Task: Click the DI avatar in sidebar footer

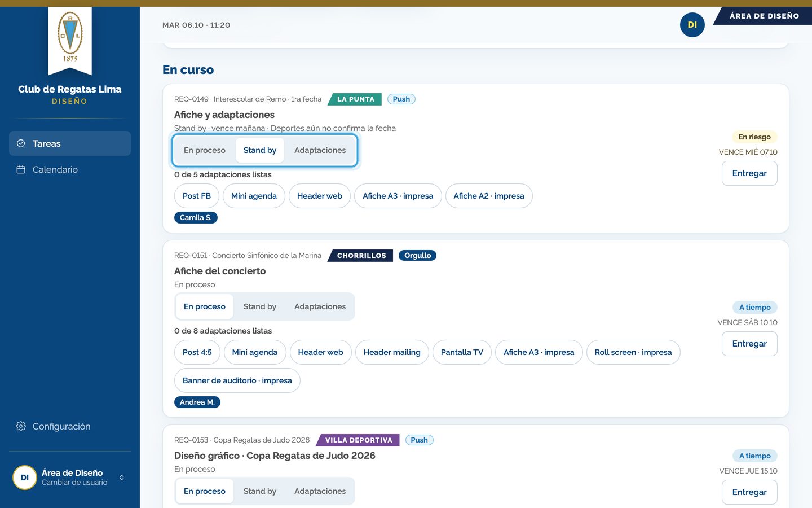Action: pyautogui.click(x=25, y=478)
